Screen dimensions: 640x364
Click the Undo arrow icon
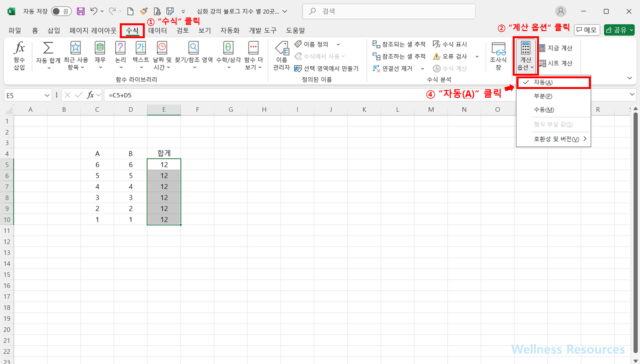click(94, 11)
